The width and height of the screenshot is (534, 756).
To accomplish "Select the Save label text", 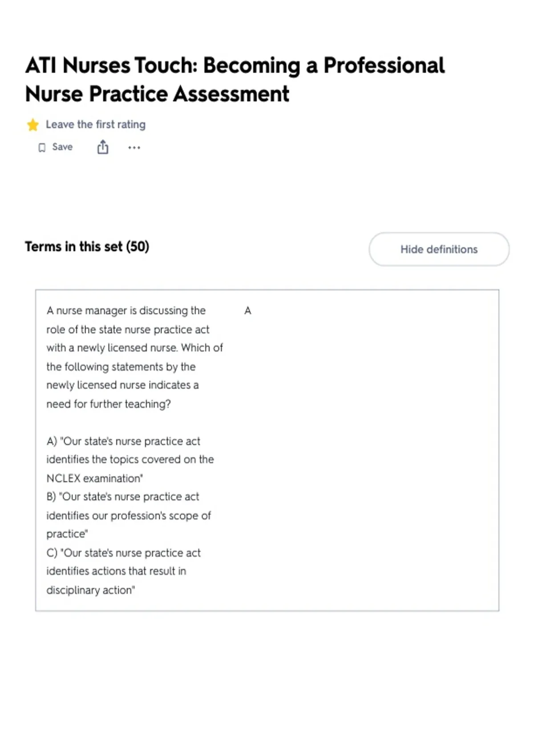I will 62,147.
